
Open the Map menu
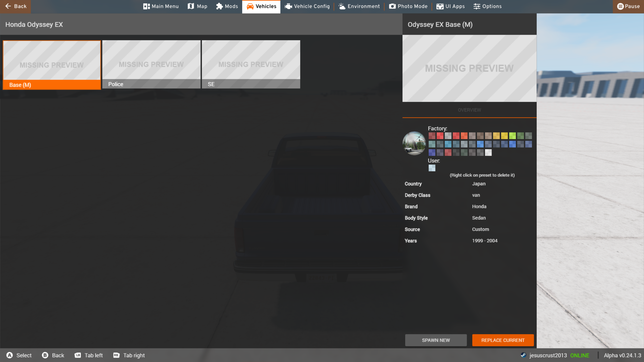[x=197, y=6]
